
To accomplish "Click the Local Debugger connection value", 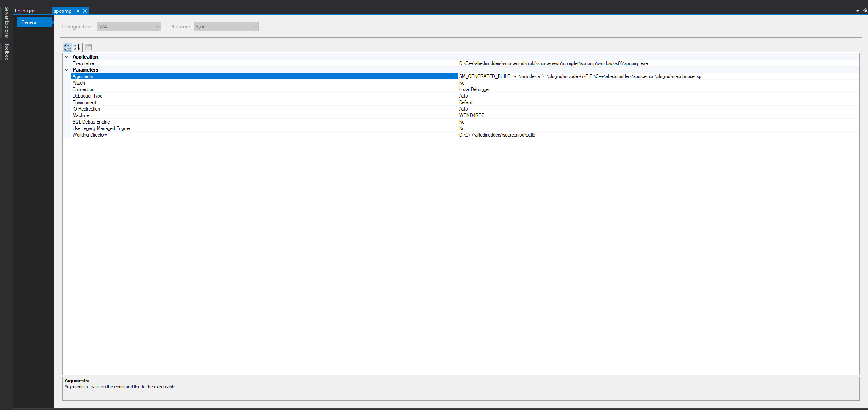I will click(x=475, y=89).
